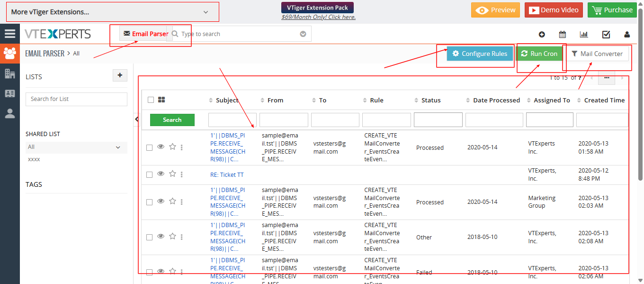Click the question mark record count
644x284 pixels.
[580, 78]
